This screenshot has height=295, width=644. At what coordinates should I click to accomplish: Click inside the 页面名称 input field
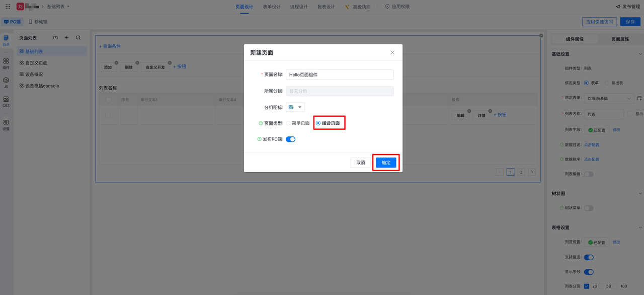(339, 74)
